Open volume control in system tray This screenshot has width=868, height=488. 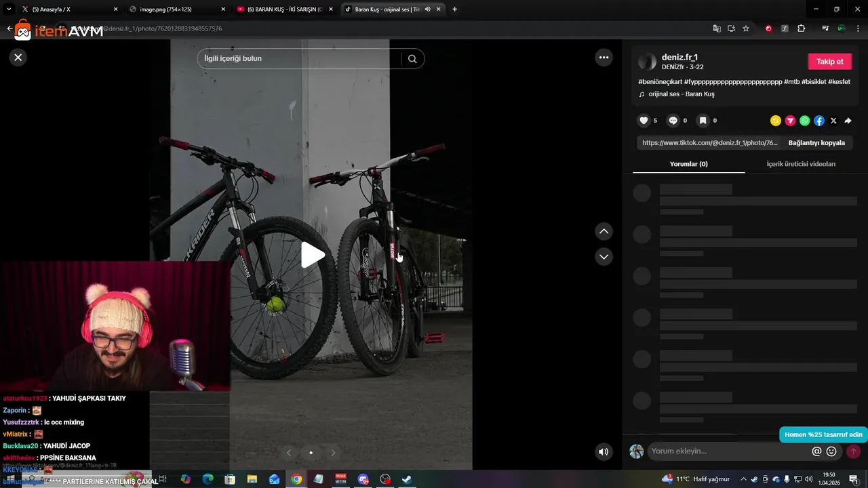[x=808, y=479]
